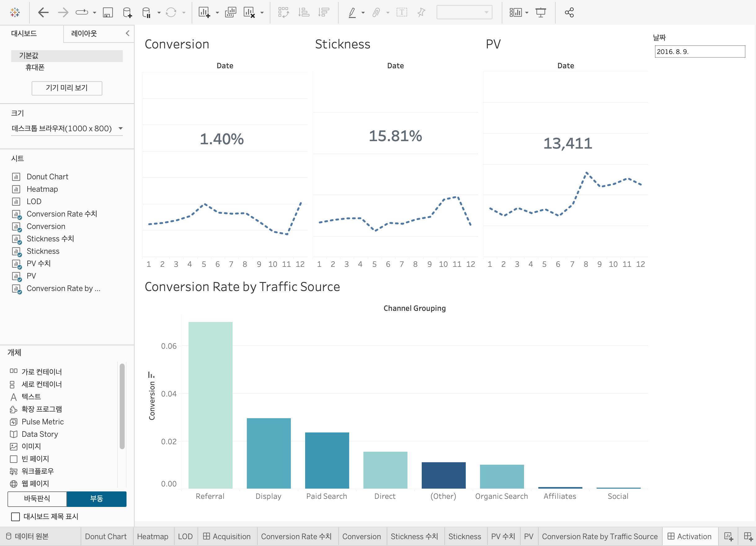Collapse the left pane with chevron

(128, 33)
